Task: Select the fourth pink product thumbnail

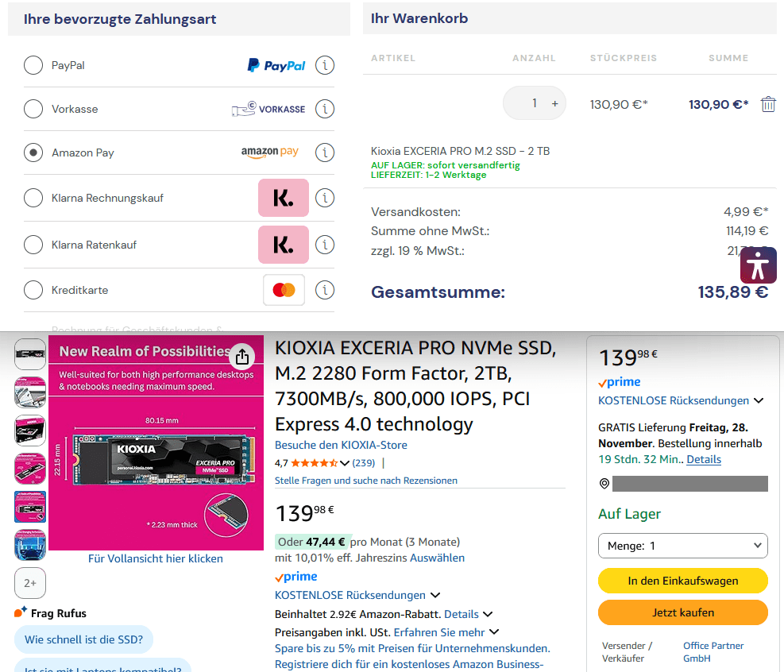Action: coord(30,469)
